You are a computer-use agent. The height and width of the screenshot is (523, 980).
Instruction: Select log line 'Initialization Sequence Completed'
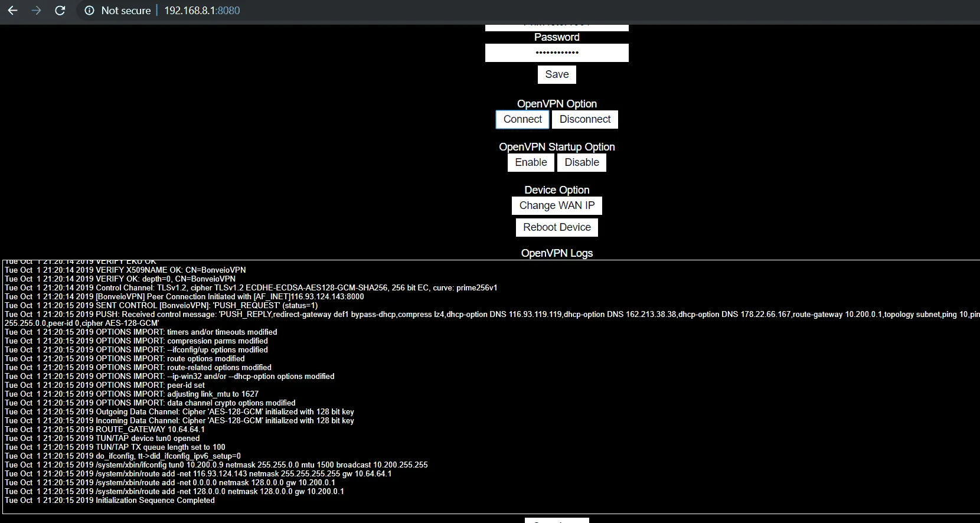(x=110, y=500)
